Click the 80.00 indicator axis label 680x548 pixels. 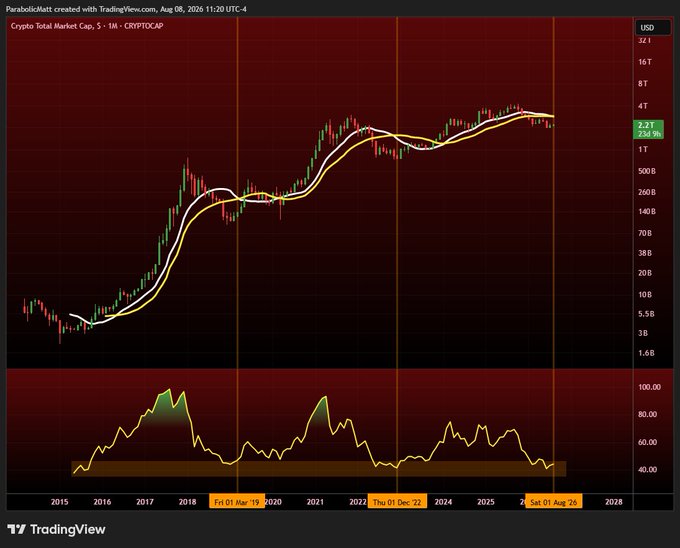click(647, 414)
